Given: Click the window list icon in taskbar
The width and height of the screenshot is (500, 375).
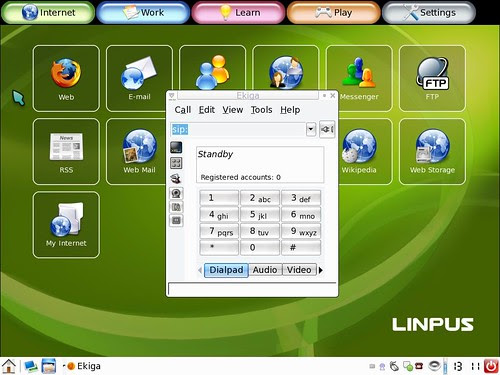Looking at the screenshot, I should tap(49, 366).
